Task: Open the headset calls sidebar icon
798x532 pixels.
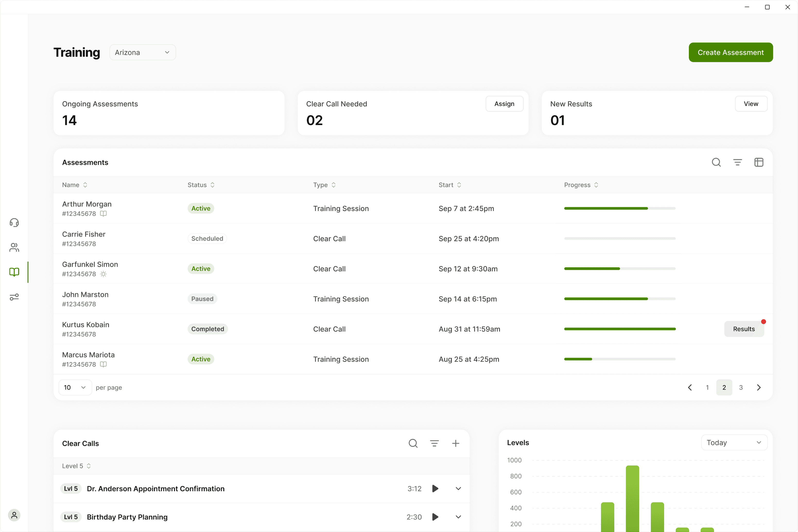Action: click(x=14, y=223)
